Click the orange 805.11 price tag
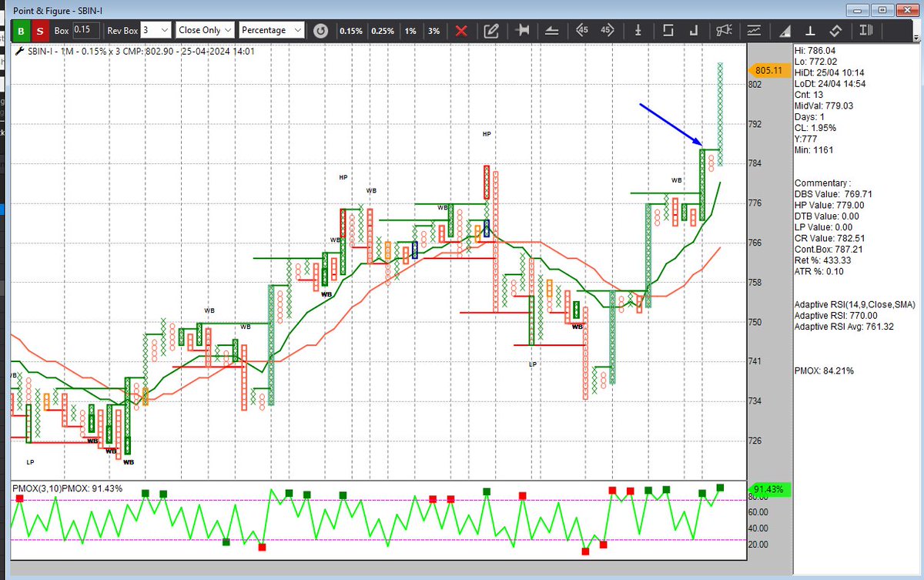This screenshot has height=580, width=924. click(x=768, y=69)
